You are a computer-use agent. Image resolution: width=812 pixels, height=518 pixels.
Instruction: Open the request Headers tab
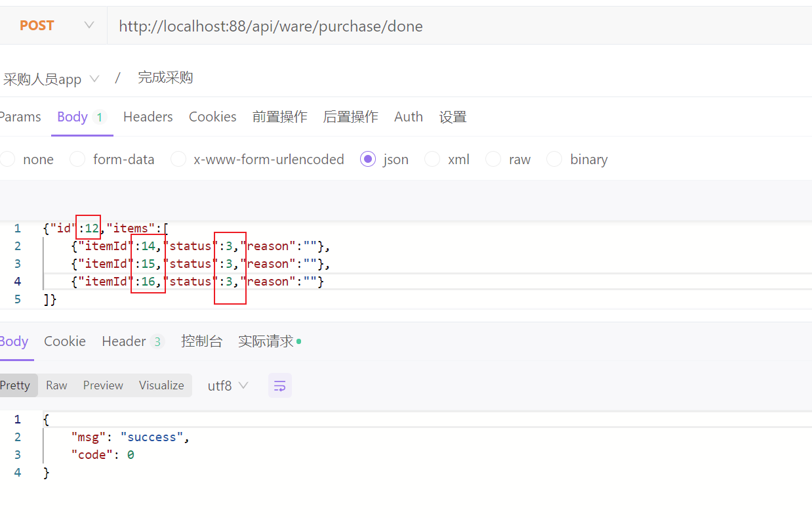coord(148,117)
